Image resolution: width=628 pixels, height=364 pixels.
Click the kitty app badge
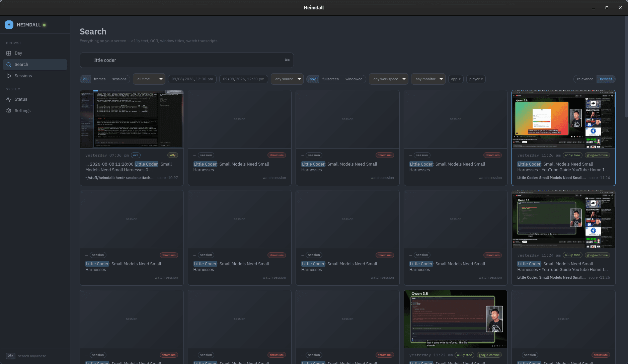pos(172,155)
